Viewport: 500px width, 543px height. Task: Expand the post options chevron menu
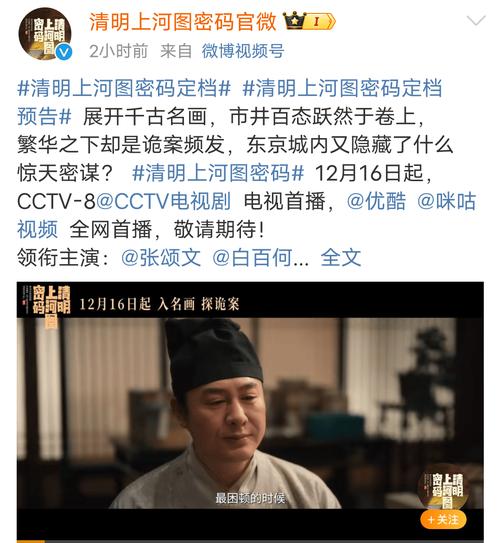(476, 20)
